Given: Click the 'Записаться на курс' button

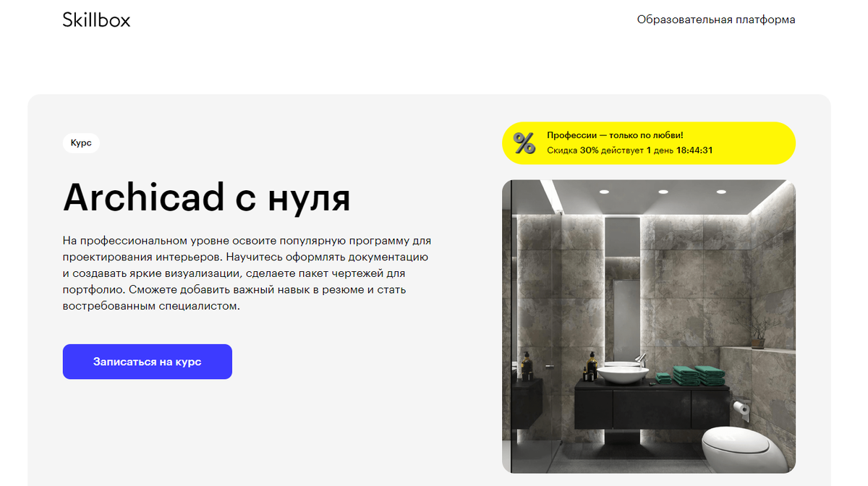Looking at the screenshot, I should tap(148, 362).
